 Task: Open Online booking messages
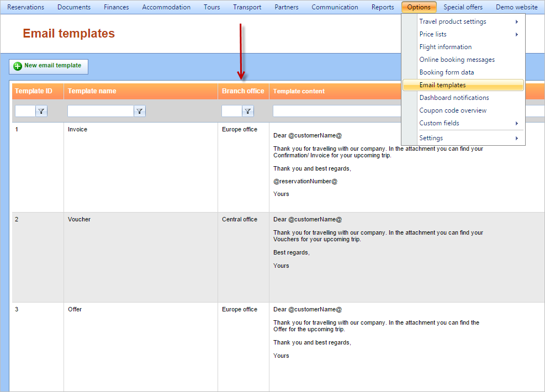coord(463,60)
